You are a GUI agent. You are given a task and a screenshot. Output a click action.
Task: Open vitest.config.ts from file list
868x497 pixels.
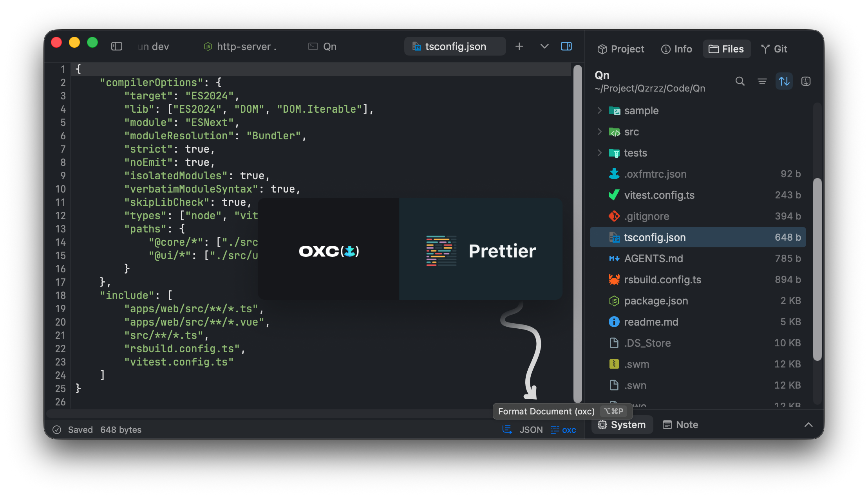click(x=698, y=195)
